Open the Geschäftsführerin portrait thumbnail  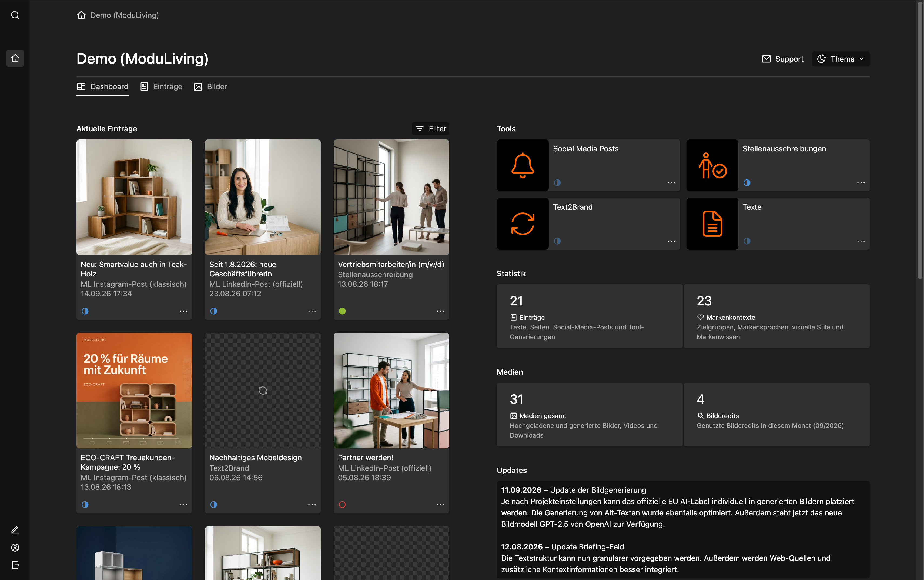[x=263, y=197]
